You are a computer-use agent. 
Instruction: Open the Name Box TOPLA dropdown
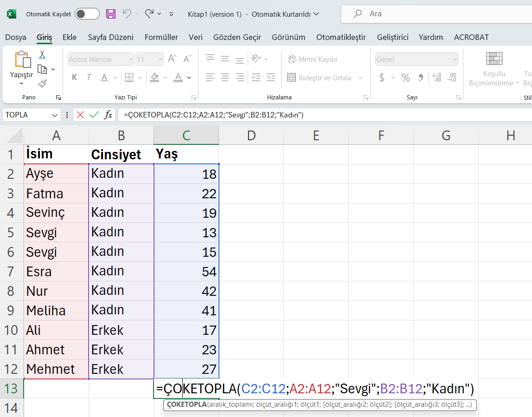coord(55,115)
